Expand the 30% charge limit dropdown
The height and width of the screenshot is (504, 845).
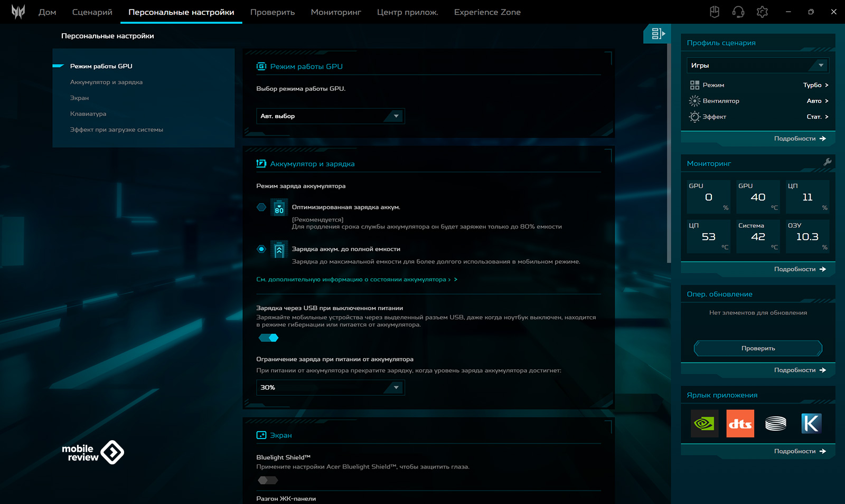[x=330, y=387]
